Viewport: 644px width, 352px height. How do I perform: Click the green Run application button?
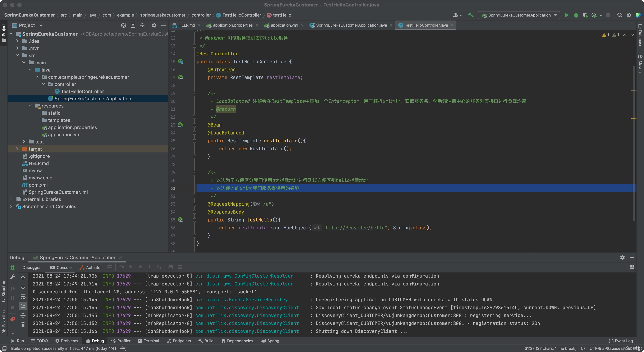[x=567, y=15]
